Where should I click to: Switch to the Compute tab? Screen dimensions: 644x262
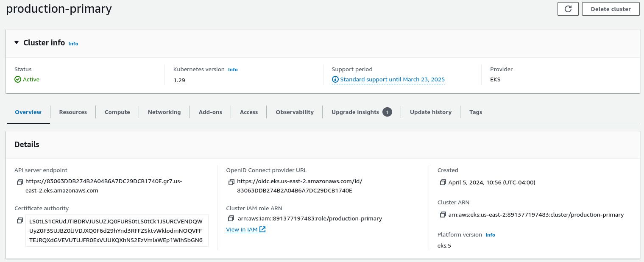click(117, 112)
